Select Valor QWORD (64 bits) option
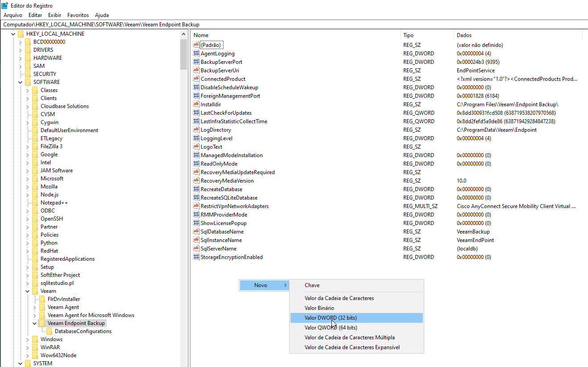The image size is (588, 367). pyautogui.click(x=356, y=328)
